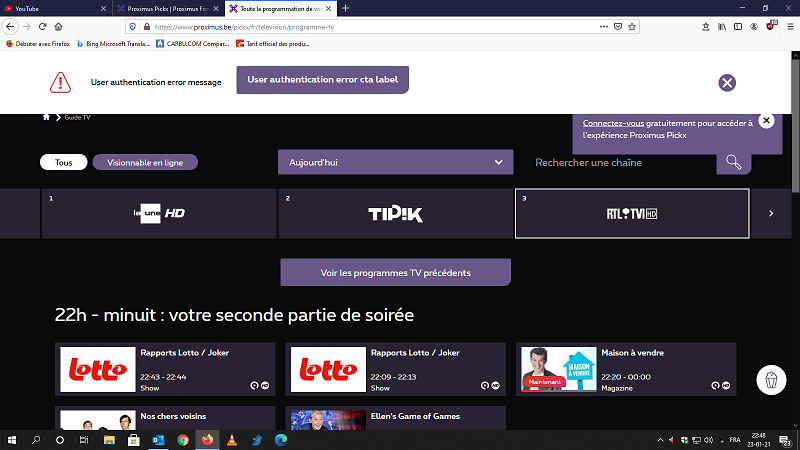This screenshot has height=450, width=800.
Task: Click the tracking protection shield icon
Action: coord(133,27)
